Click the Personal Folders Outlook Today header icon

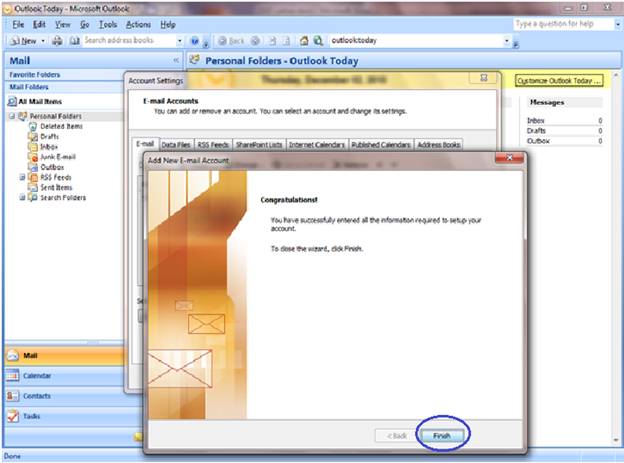194,60
